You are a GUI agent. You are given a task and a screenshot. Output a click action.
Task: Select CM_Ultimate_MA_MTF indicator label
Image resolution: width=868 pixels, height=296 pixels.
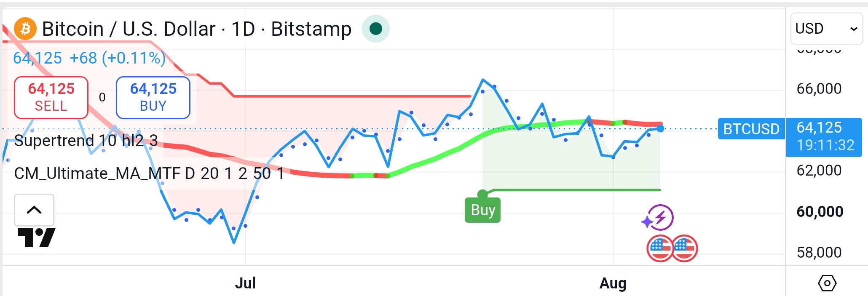[149, 173]
